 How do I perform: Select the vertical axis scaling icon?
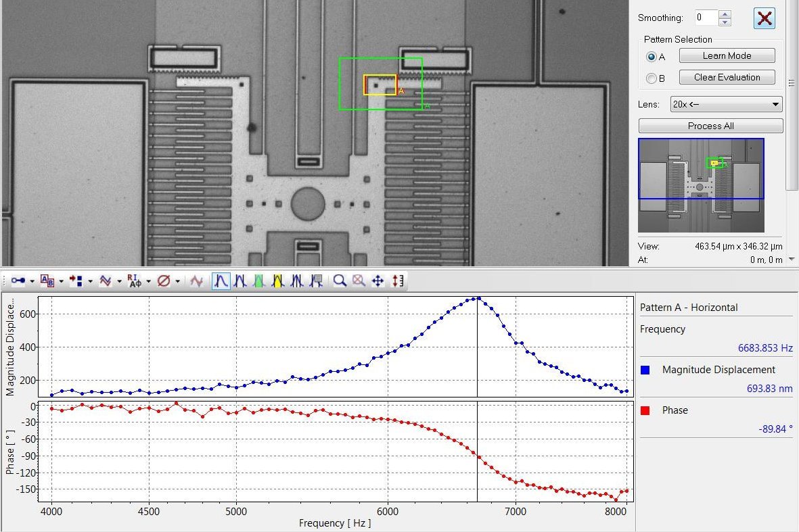coord(396,281)
